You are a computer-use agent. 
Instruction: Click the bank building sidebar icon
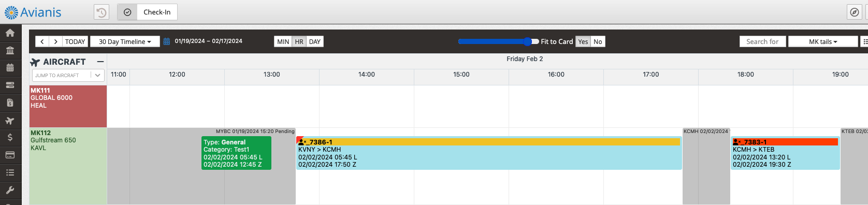pos(10,51)
